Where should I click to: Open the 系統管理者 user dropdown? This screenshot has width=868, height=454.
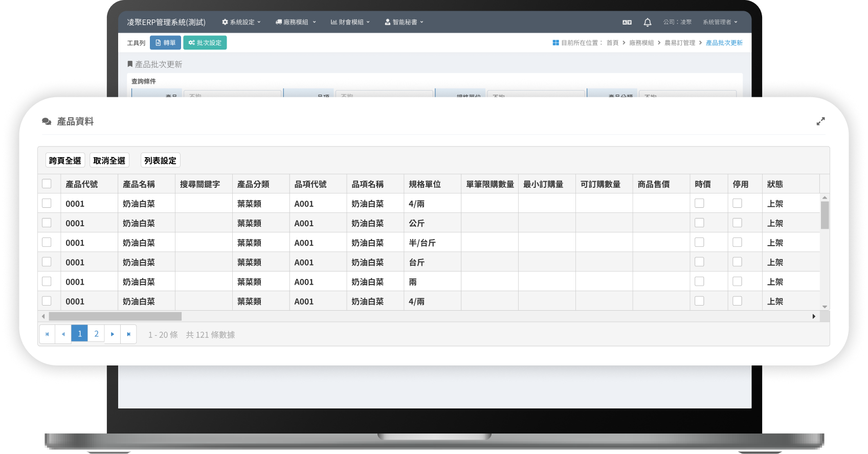click(x=720, y=22)
